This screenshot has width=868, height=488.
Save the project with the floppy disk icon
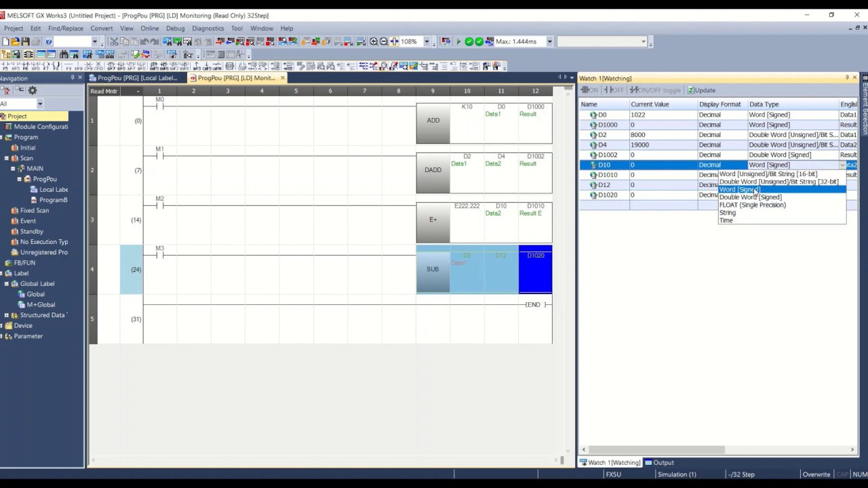pyautogui.click(x=25, y=41)
